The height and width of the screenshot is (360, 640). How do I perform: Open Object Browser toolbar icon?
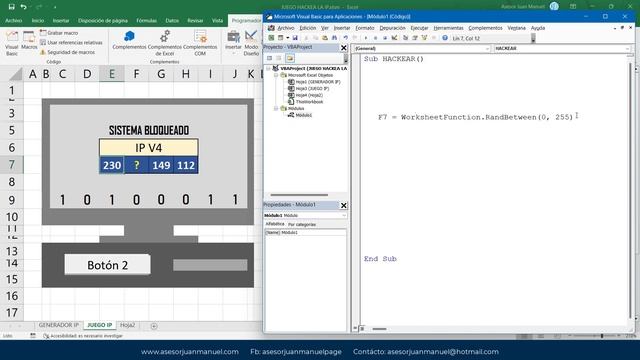pyautogui.click(x=424, y=38)
